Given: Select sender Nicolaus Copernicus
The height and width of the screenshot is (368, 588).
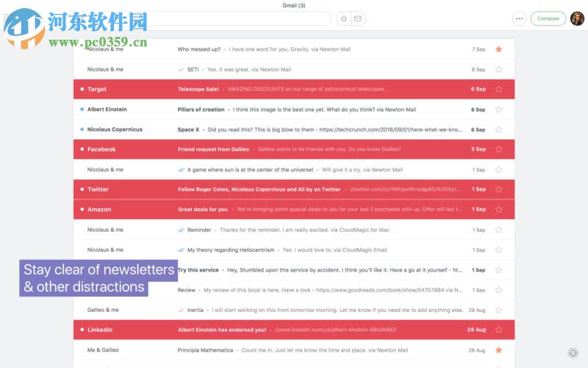Looking at the screenshot, I should [x=115, y=130].
